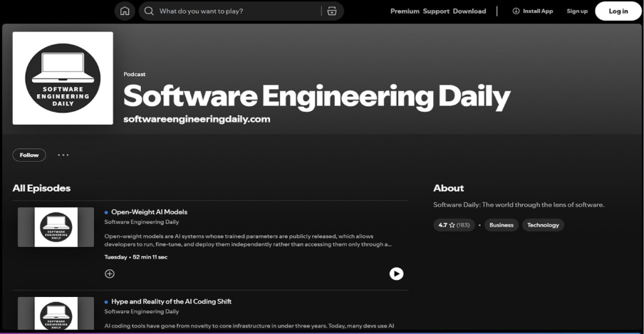Click show name under Open-Weight AI Models

tap(142, 222)
